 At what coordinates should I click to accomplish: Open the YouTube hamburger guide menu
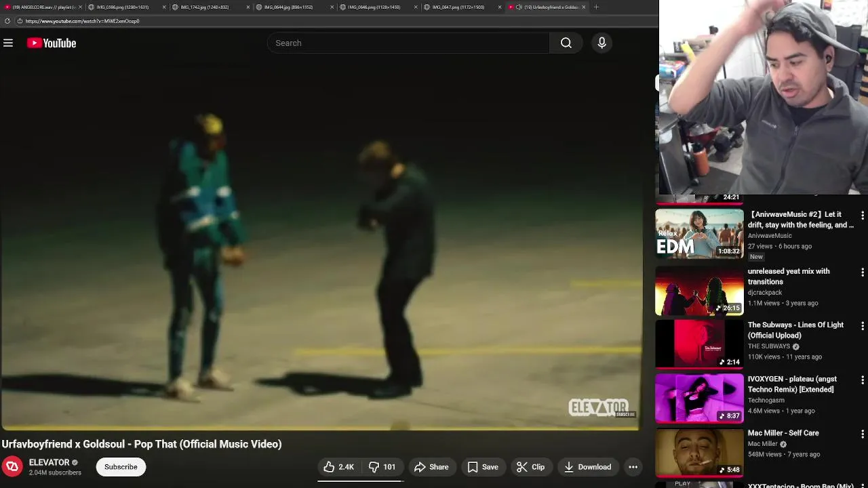click(x=8, y=43)
